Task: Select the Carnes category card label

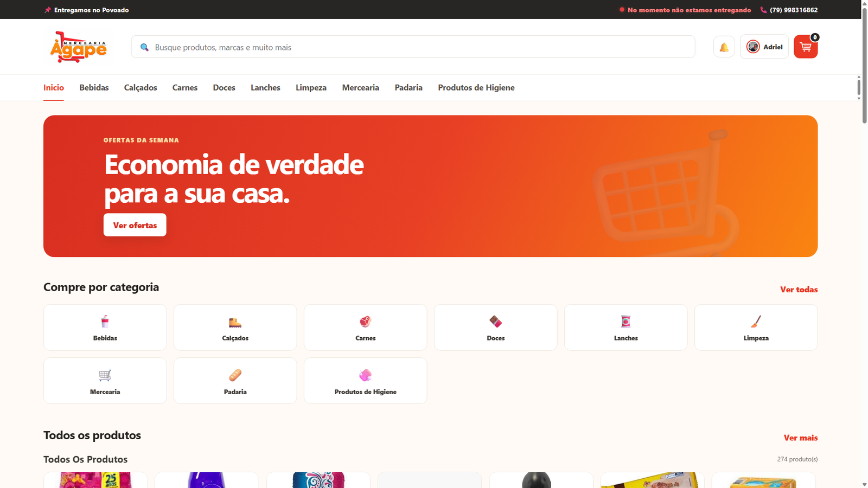Action: 365,338
